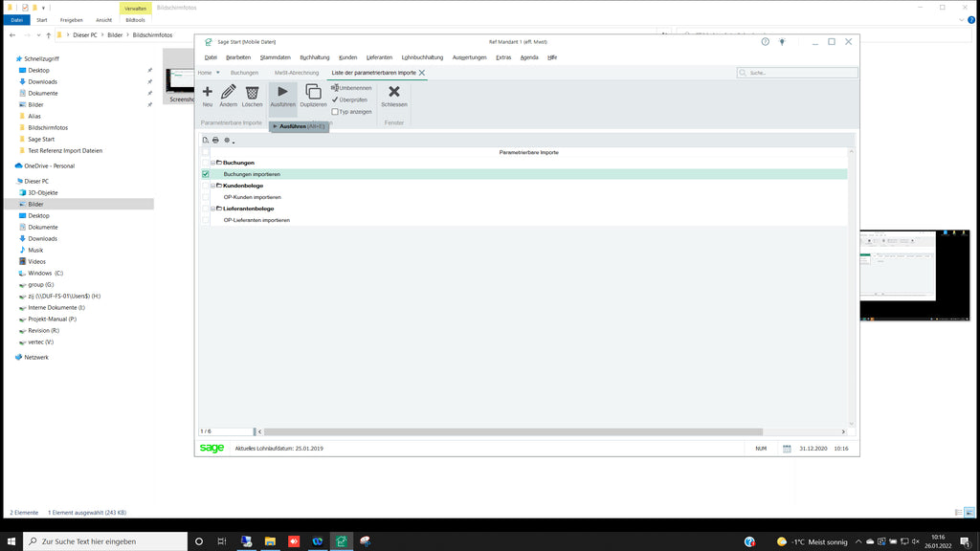Click the Umbenennen button
980x551 pixels.
tap(352, 88)
